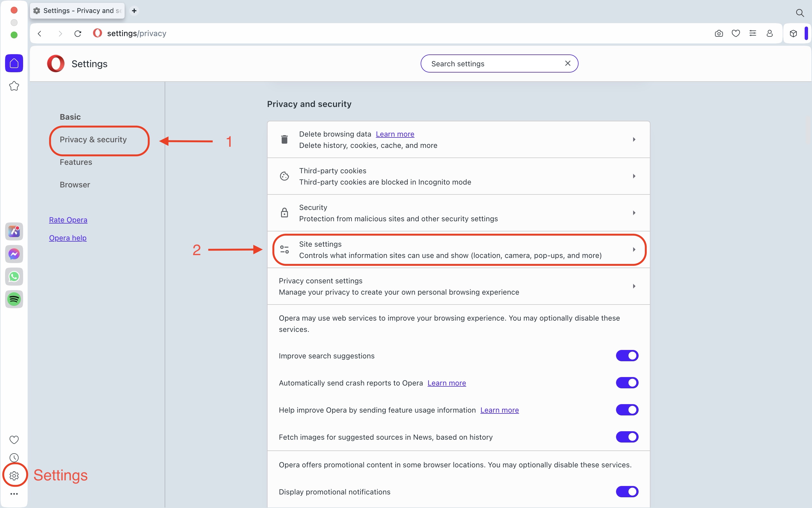Select Privacy & security in settings menu

point(93,139)
